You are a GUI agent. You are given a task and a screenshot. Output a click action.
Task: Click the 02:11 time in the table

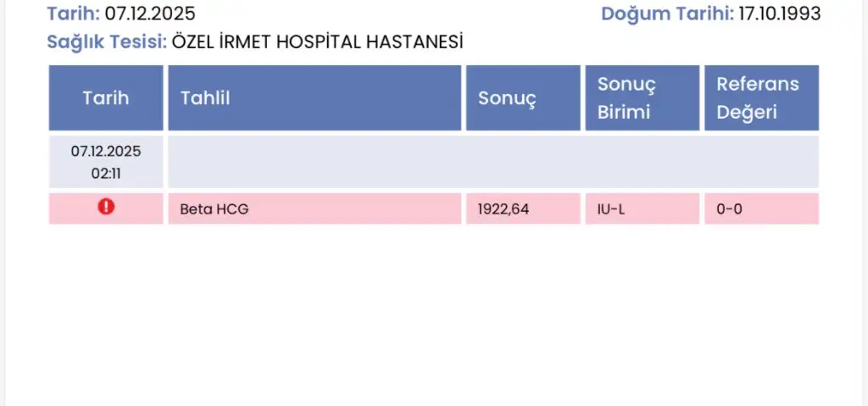[x=106, y=173]
